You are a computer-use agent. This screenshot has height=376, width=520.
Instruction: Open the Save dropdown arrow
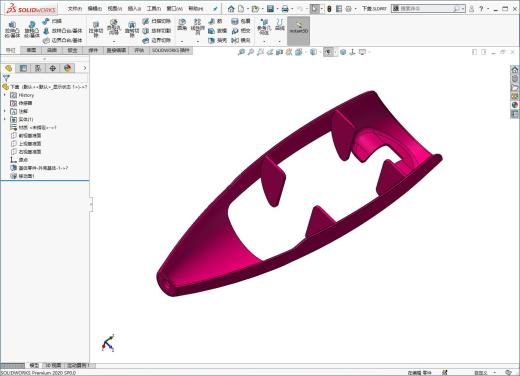277,9
